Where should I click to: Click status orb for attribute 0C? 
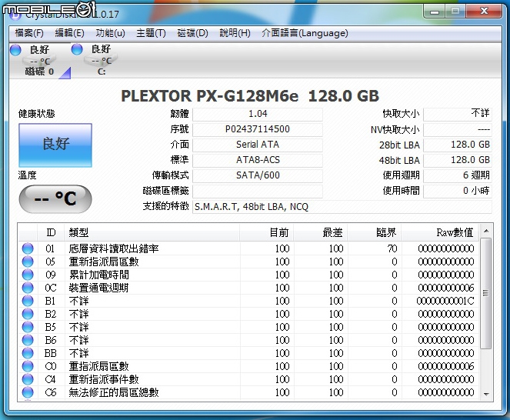coord(28,288)
